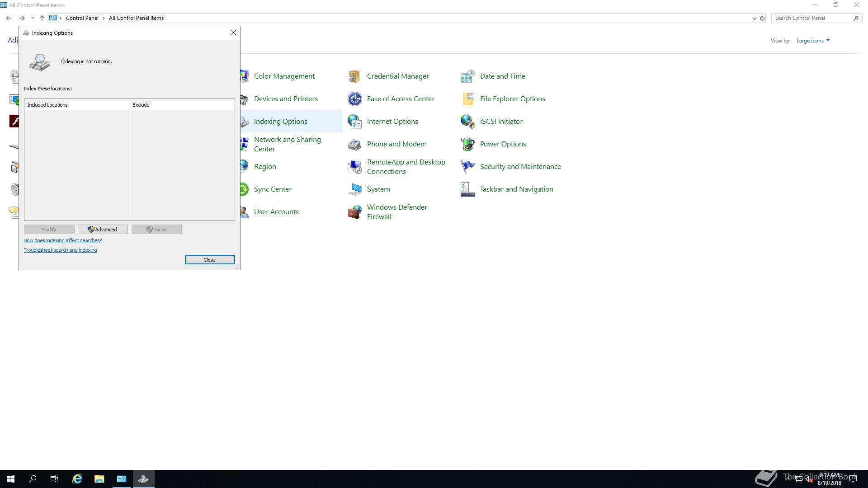
Task: Open Internet Explorer from the taskbar
Action: [77, 479]
